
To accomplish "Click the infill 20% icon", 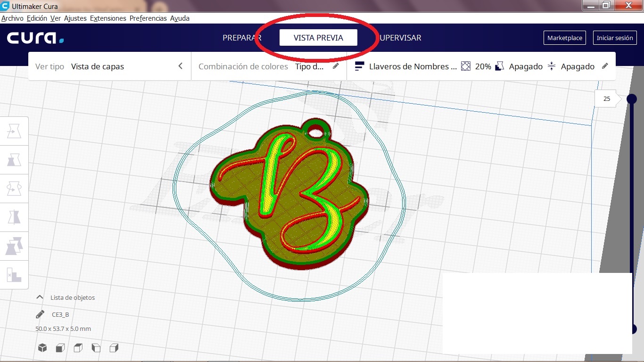I will click(466, 66).
